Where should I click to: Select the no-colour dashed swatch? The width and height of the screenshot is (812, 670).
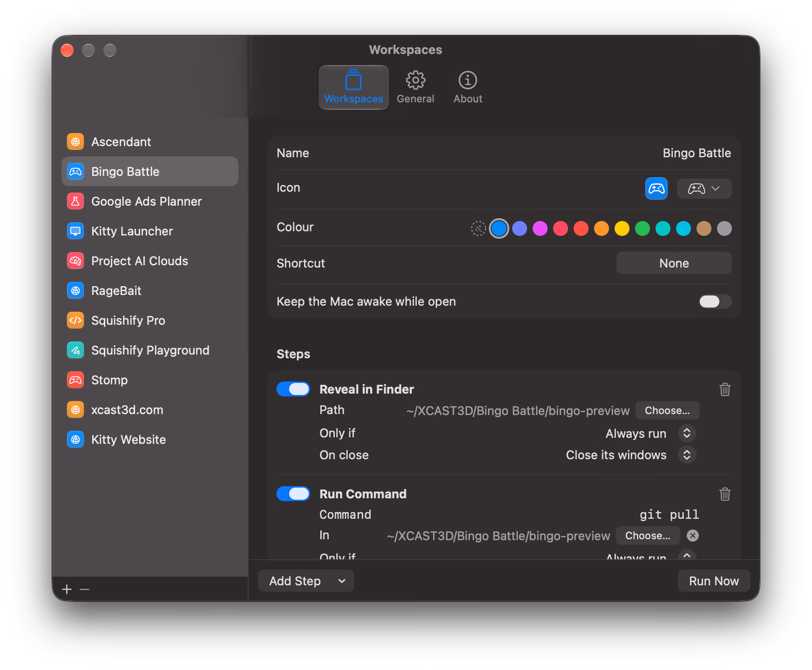478,228
